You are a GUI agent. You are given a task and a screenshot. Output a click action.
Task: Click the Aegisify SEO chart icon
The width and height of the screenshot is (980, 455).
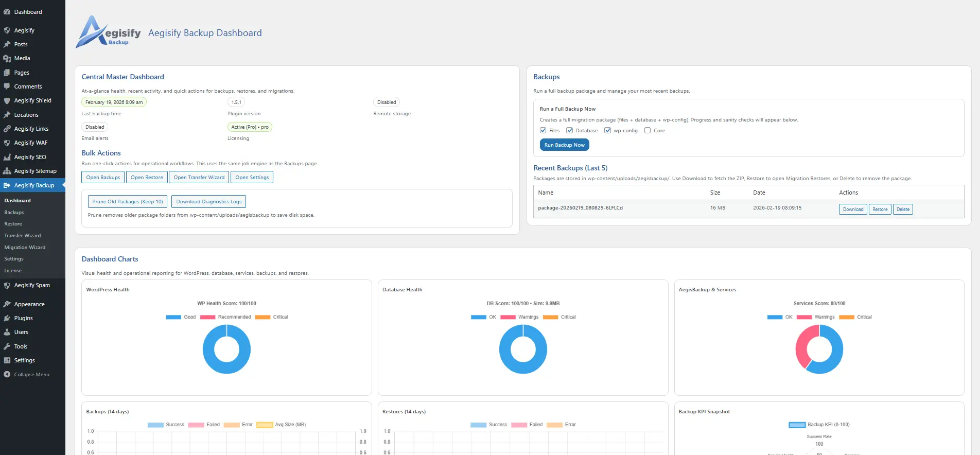(7, 157)
